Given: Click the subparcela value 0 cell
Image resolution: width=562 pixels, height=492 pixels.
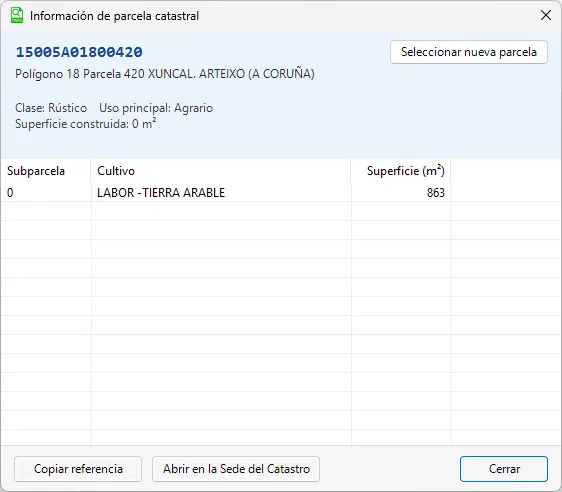Looking at the screenshot, I should pos(46,193).
